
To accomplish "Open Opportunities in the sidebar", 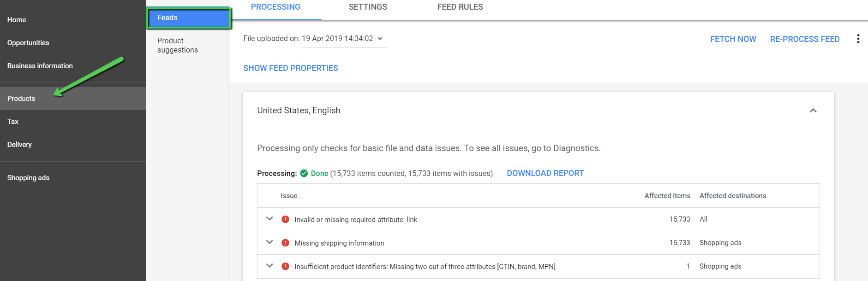I will point(28,43).
